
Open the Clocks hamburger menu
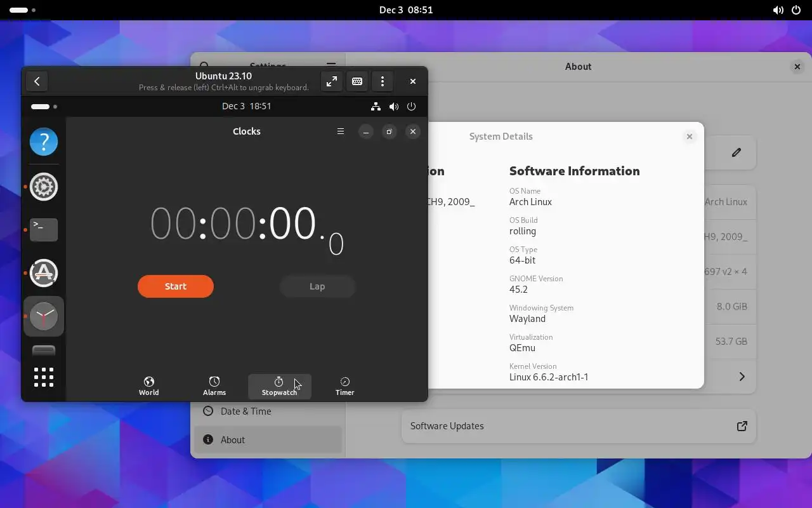coord(341,131)
